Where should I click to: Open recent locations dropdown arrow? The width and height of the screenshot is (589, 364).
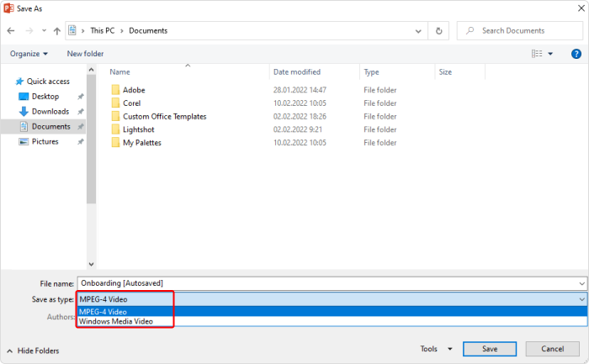pyautogui.click(x=44, y=31)
